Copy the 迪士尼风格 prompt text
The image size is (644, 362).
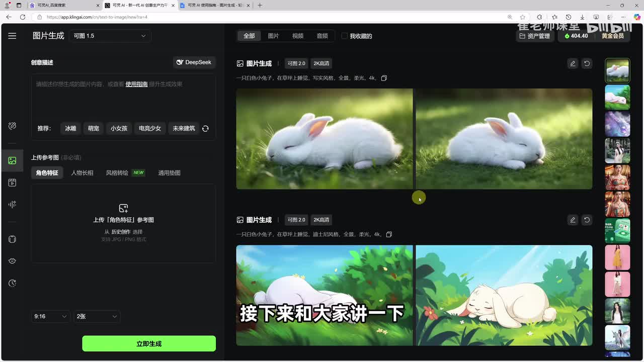pos(389,234)
